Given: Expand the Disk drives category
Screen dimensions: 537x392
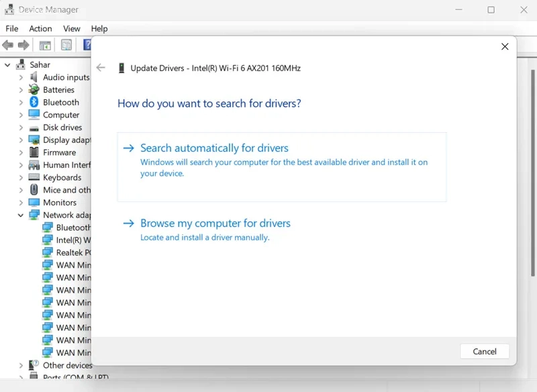Looking at the screenshot, I should coord(21,128).
